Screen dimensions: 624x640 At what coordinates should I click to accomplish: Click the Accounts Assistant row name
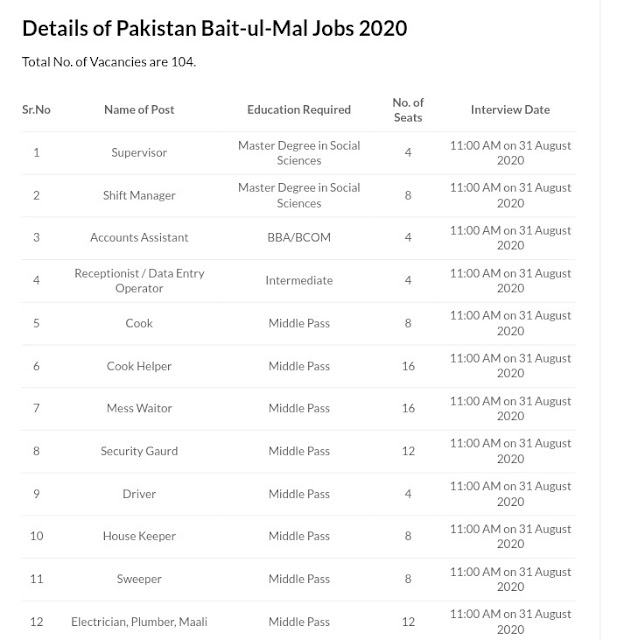pos(139,238)
